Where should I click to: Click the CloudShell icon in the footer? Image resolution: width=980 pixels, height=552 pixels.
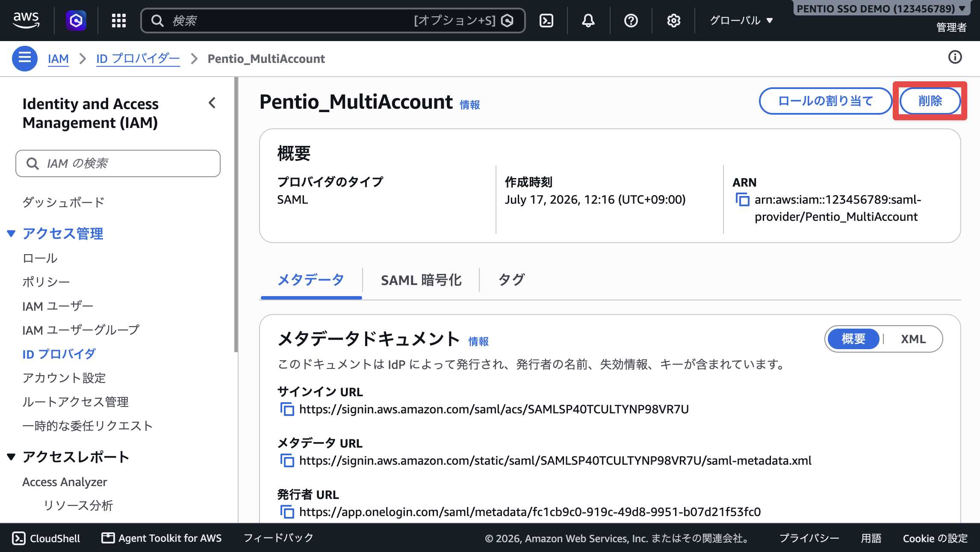[x=19, y=538]
